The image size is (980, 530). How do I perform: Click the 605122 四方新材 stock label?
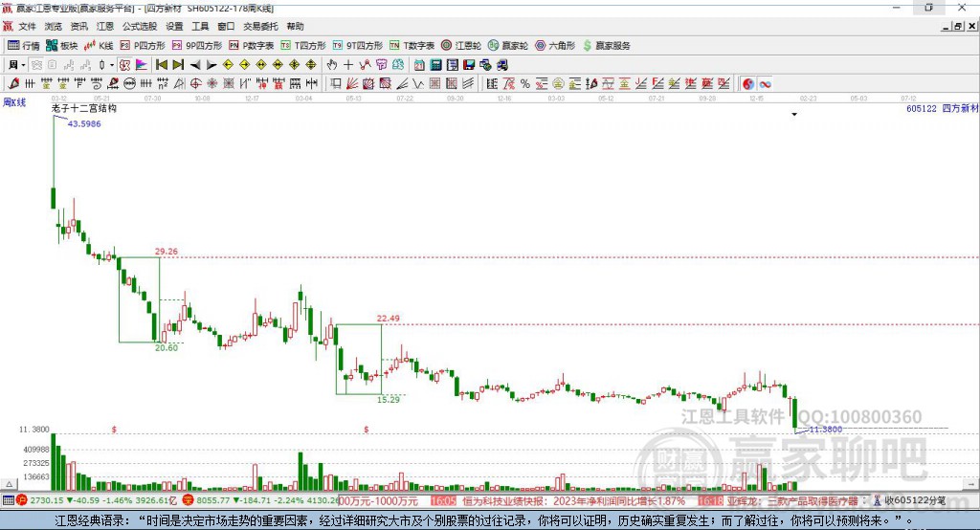[942, 109]
